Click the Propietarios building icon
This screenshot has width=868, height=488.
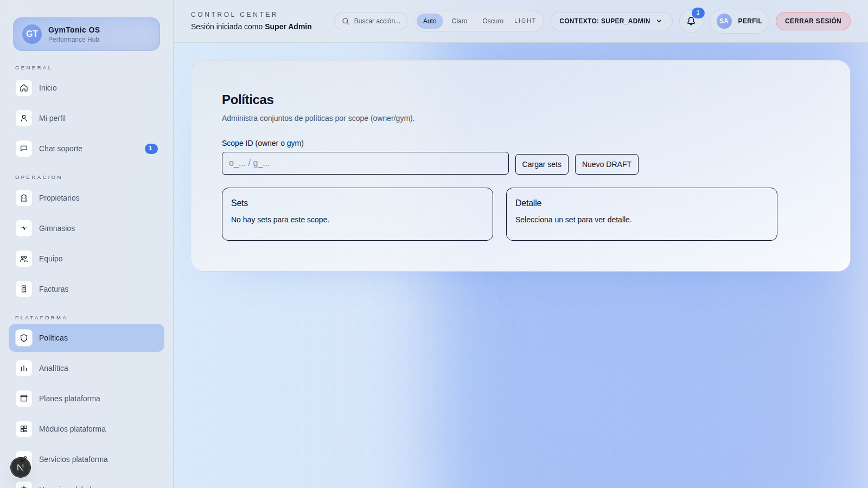pos(24,198)
